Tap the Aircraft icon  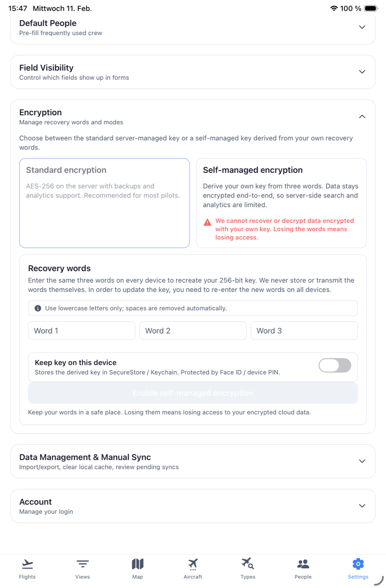tap(193, 563)
